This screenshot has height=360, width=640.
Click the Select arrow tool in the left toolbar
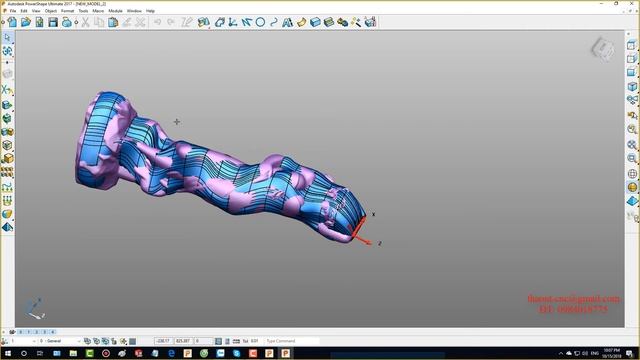click(x=7, y=38)
